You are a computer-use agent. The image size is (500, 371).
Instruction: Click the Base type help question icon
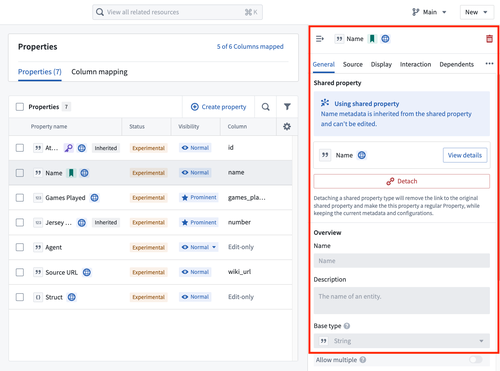tap(347, 326)
